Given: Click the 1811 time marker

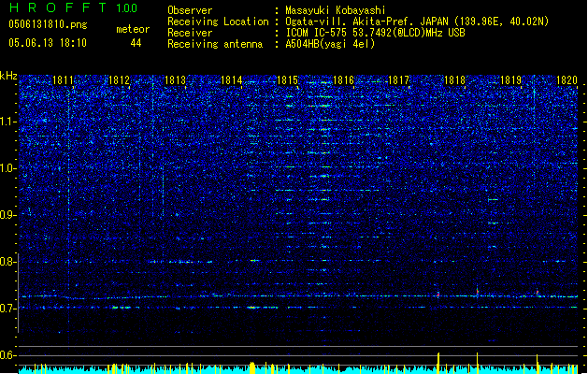Looking at the screenshot, I should coord(63,80).
